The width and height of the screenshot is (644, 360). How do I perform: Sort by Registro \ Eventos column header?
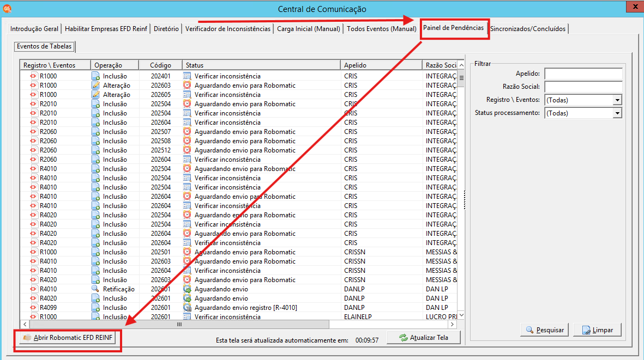click(56, 65)
